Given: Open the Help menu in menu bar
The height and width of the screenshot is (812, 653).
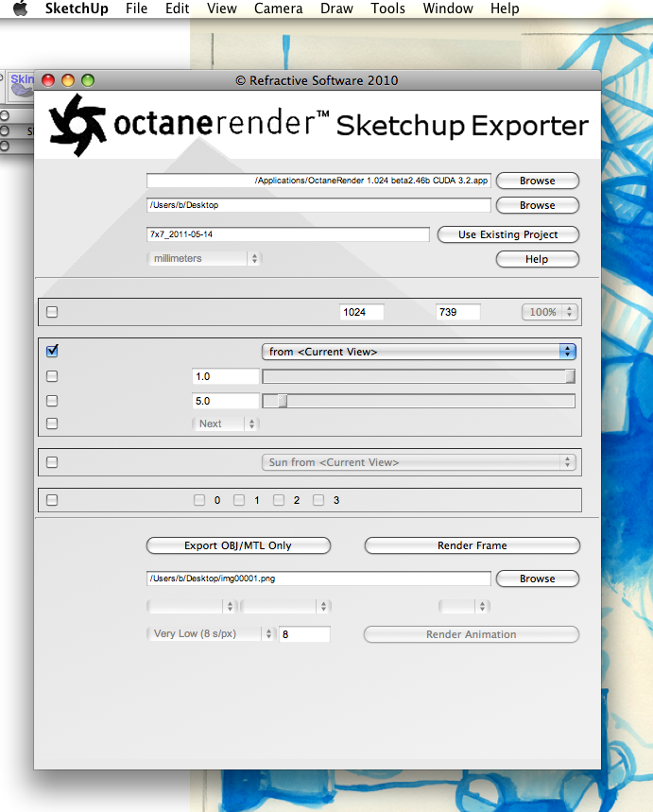Looking at the screenshot, I should tap(505, 9).
